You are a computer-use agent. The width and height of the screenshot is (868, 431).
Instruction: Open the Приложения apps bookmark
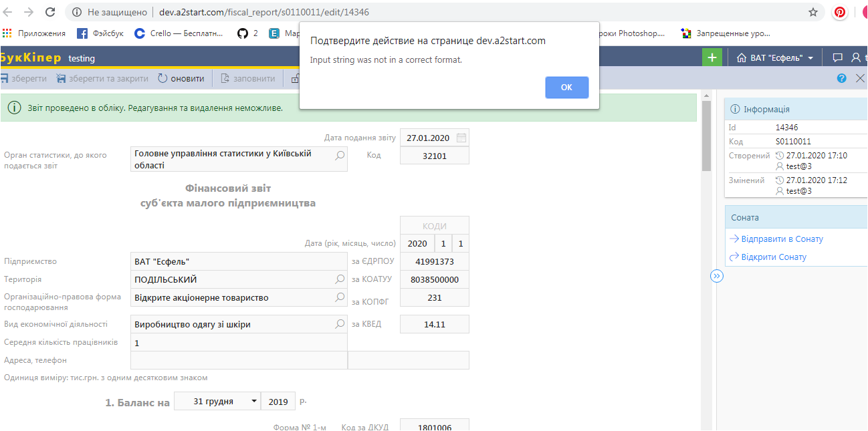(34, 33)
